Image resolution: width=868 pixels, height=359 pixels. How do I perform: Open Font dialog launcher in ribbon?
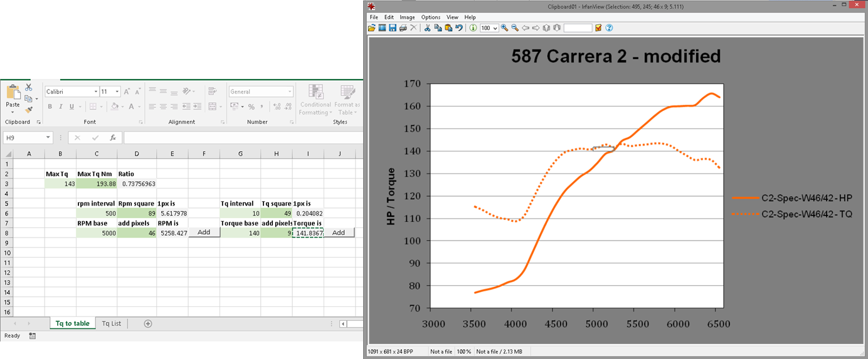(140, 122)
